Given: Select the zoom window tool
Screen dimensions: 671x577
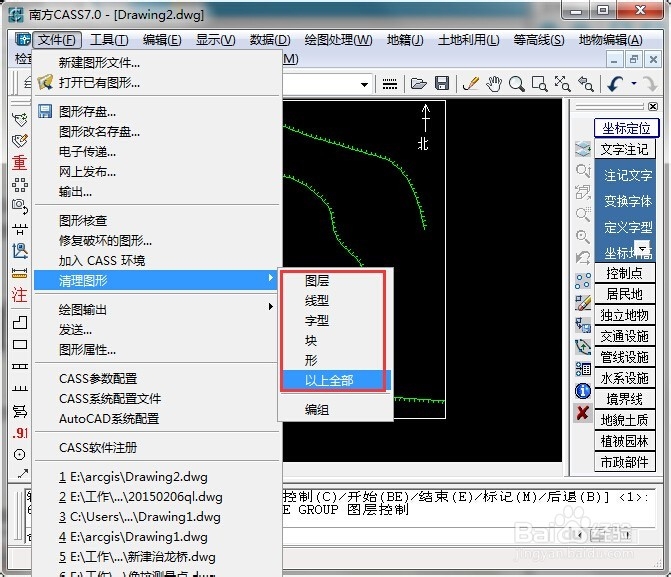Looking at the screenshot, I should point(539,83).
